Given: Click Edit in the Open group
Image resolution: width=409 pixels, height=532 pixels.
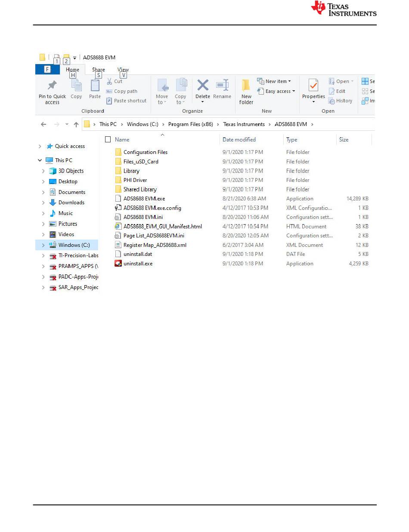Looking at the screenshot, I should [337, 91].
